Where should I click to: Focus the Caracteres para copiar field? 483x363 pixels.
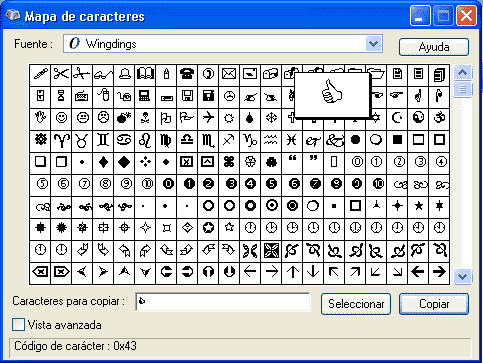click(223, 302)
